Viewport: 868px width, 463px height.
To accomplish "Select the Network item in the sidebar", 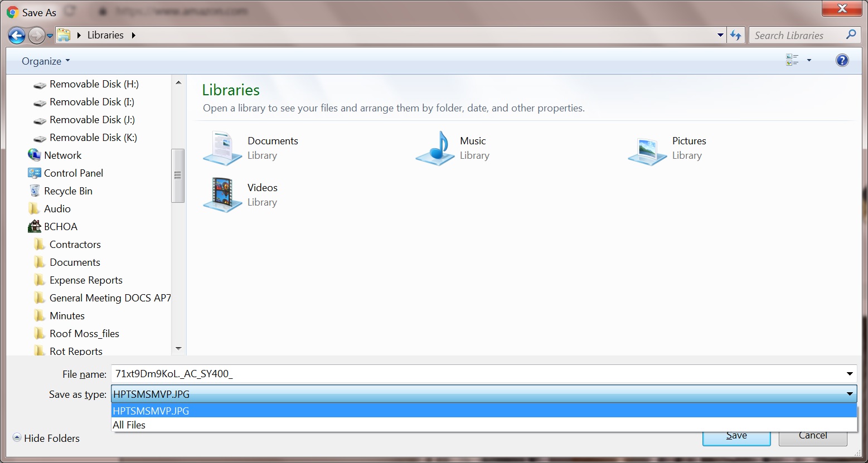I will [x=62, y=155].
